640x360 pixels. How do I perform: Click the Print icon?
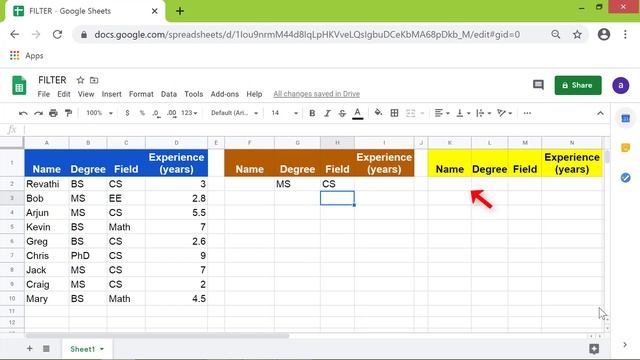[x=53, y=113]
